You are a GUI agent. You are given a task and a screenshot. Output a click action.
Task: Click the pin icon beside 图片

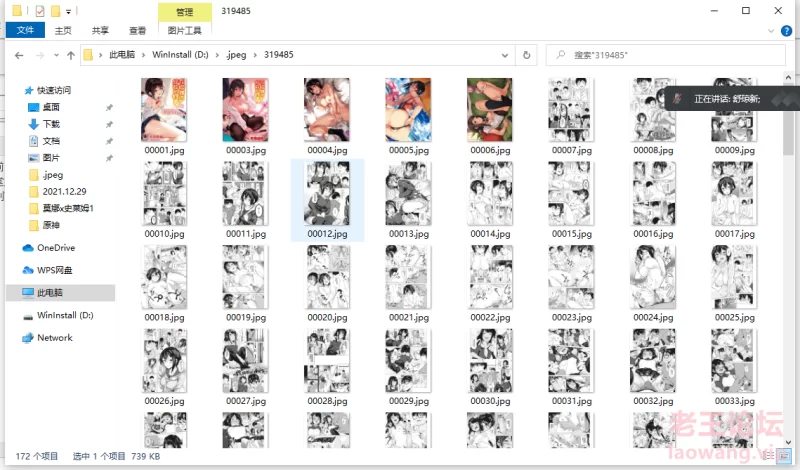tap(109, 158)
